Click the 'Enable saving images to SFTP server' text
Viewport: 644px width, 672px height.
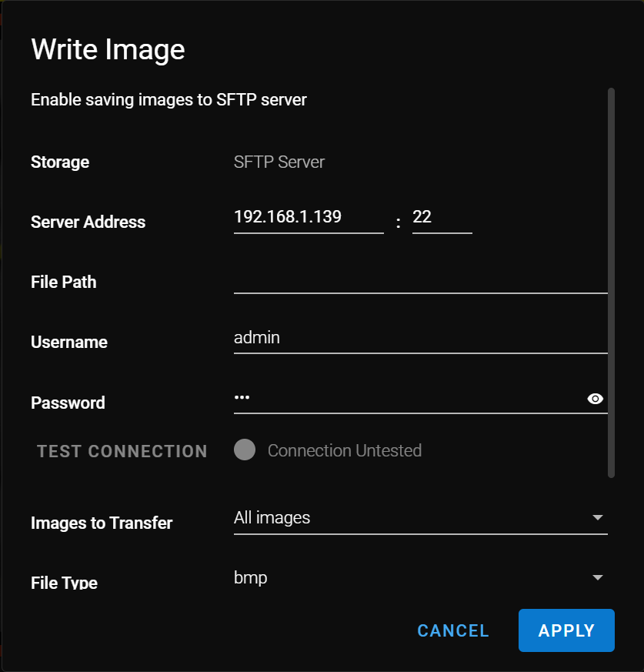(x=169, y=100)
